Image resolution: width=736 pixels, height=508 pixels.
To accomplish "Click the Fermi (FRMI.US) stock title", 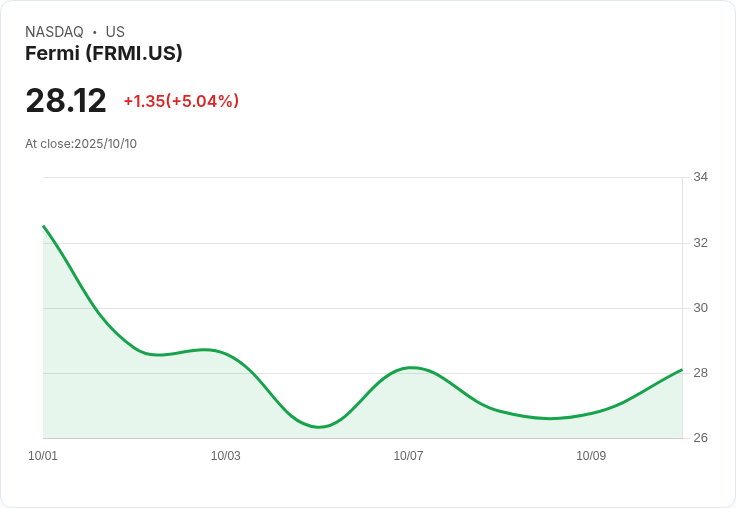I will point(104,53).
